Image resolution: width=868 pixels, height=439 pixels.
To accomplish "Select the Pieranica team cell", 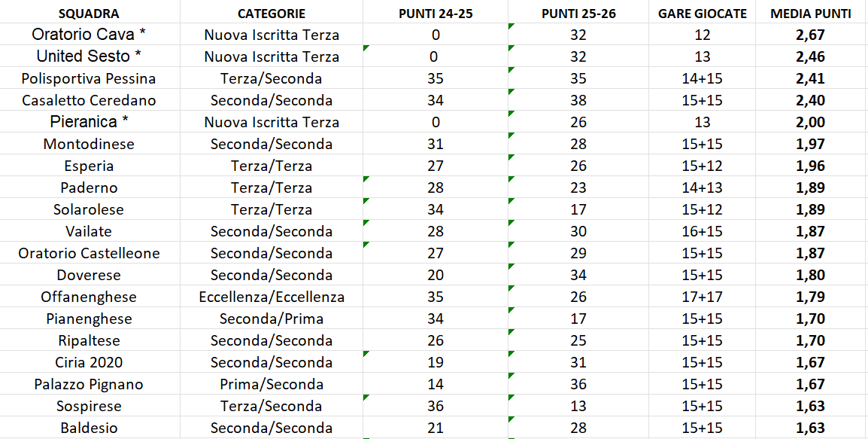I will click(x=89, y=122).
